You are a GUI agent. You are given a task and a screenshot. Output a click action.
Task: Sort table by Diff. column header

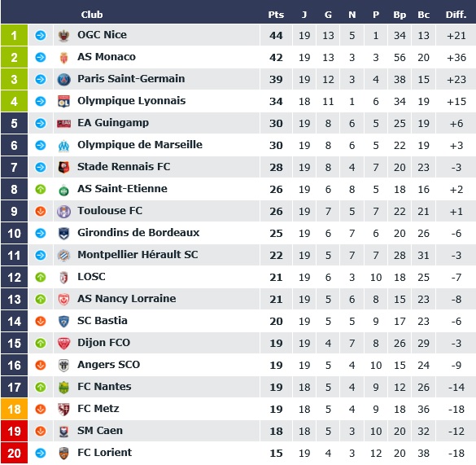point(456,15)
